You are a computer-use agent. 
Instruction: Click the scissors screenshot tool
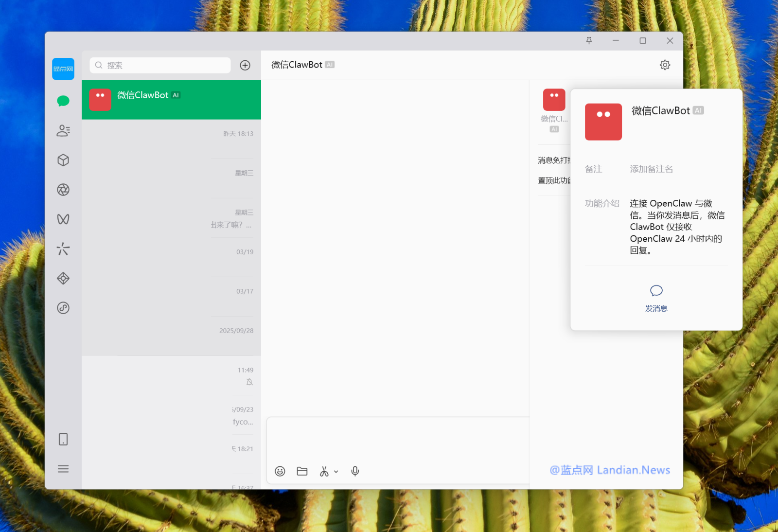(324, 471)
